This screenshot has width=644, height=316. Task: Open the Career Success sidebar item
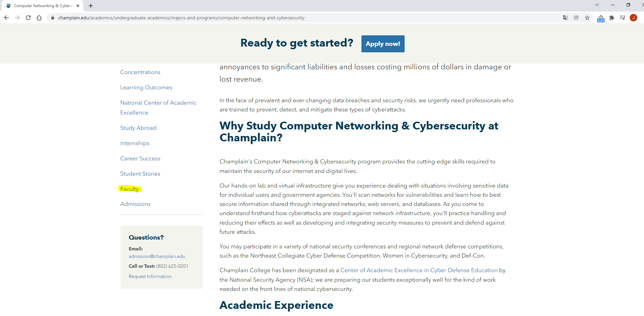[140, 159]
